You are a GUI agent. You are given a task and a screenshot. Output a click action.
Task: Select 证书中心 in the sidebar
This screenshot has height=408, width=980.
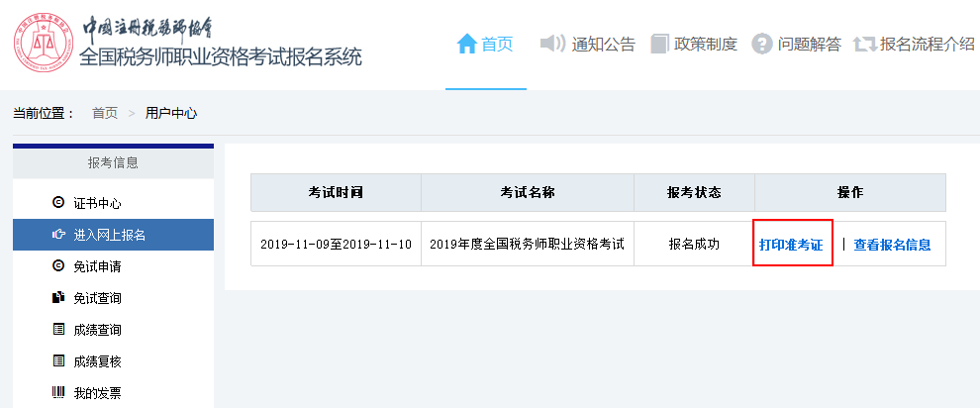tap(113, 203)
